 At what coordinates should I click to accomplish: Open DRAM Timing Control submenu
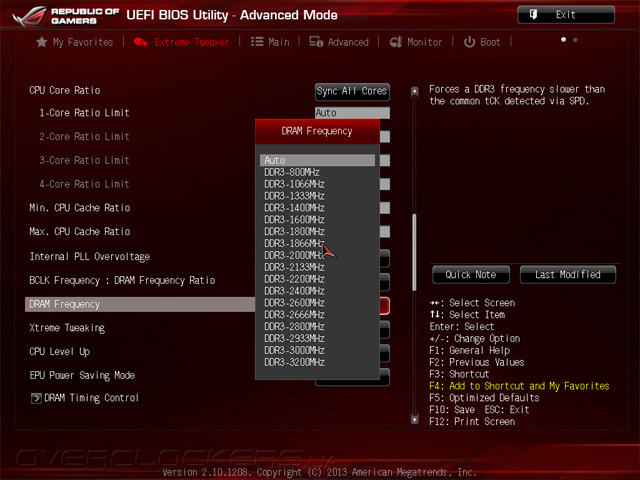(85, 398)
